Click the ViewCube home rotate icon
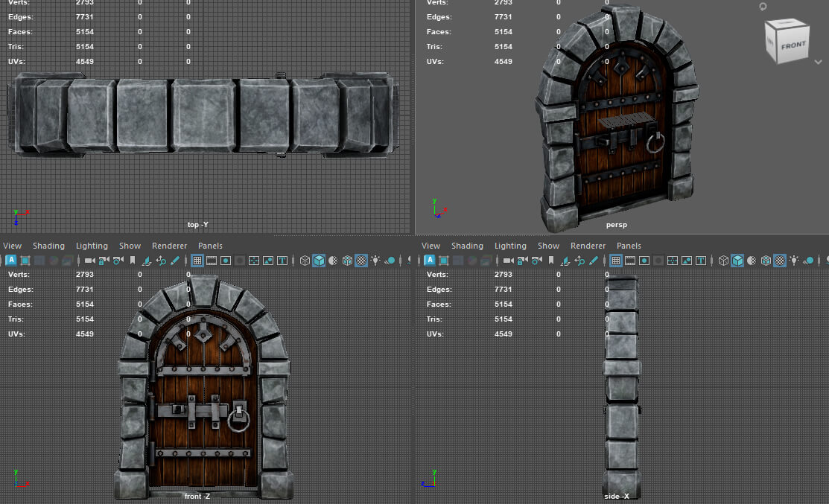 click(763, 7)
